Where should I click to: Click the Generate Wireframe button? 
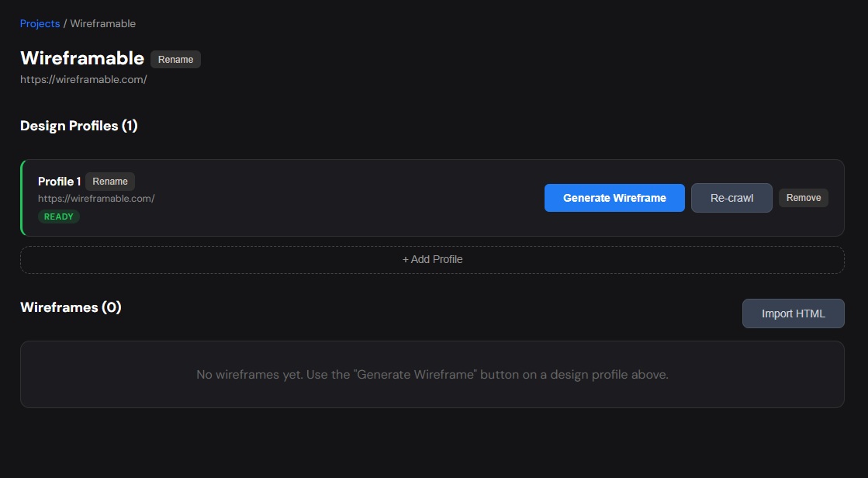614,198
